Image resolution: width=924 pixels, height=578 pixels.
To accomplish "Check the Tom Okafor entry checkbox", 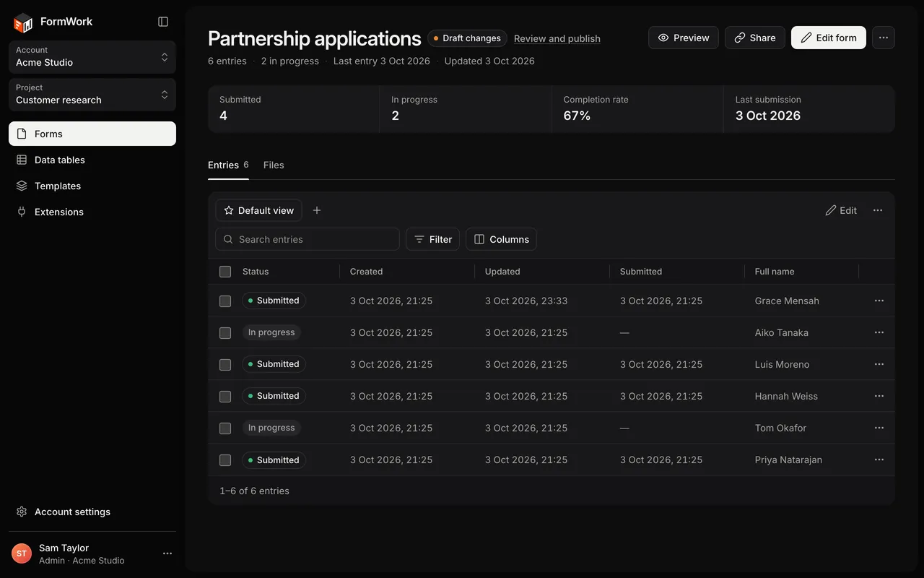I will (x=225, y=428).
